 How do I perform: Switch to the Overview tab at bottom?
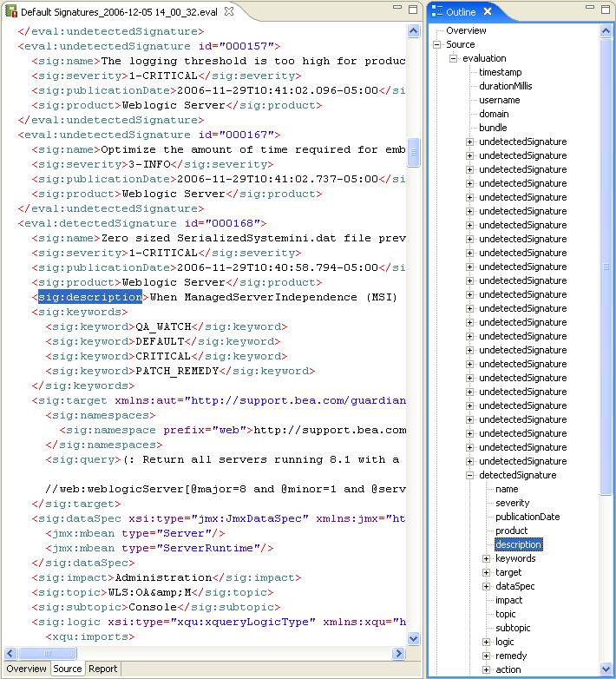26,669
